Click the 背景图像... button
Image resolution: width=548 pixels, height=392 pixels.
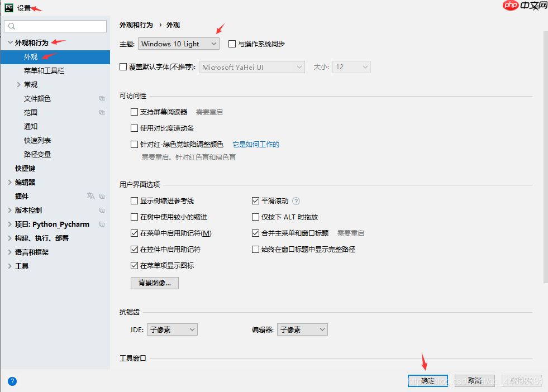pyautogui.click(x=155, y=283)
